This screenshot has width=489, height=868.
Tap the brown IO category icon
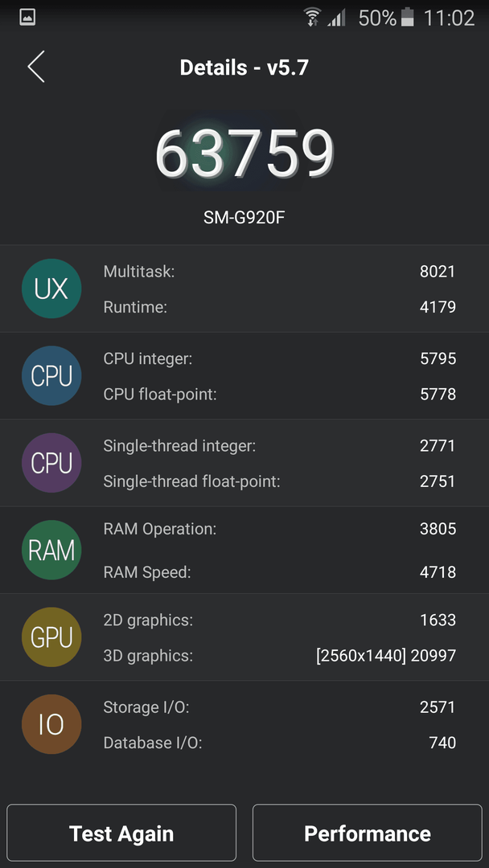pyautogui.click(x=51, y=724)
